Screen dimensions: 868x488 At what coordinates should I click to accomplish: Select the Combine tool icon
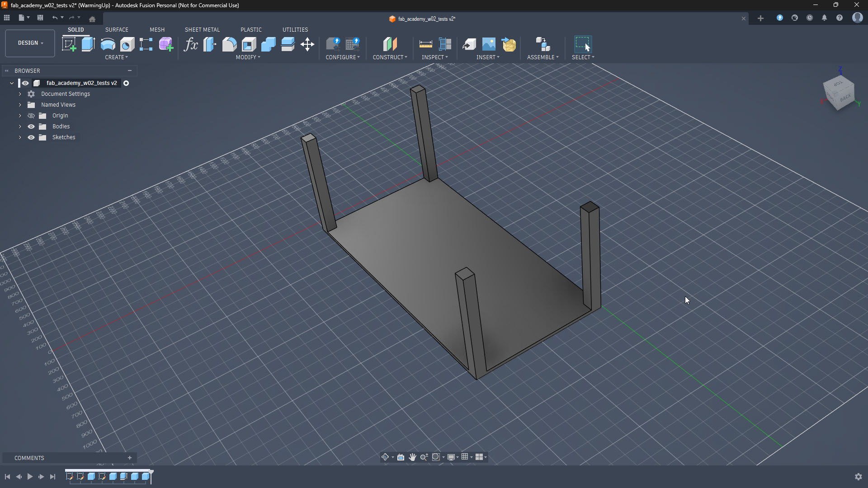tap(268, 44)
